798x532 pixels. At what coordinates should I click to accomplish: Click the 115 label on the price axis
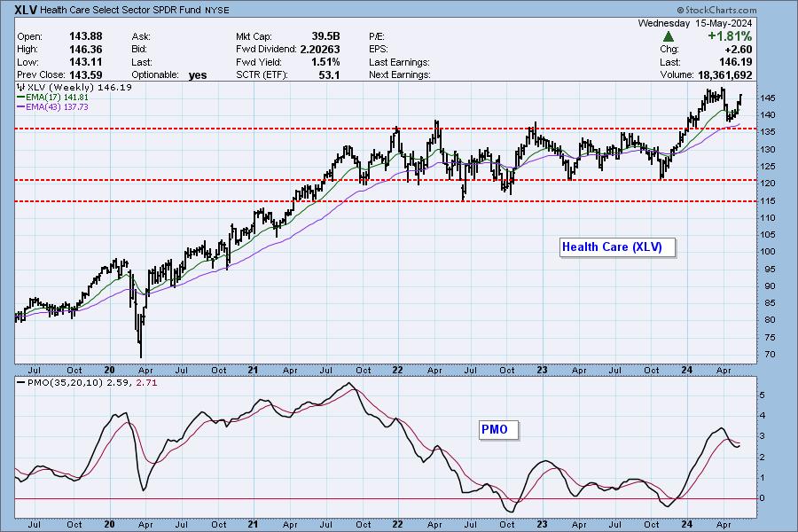[769, 200]
